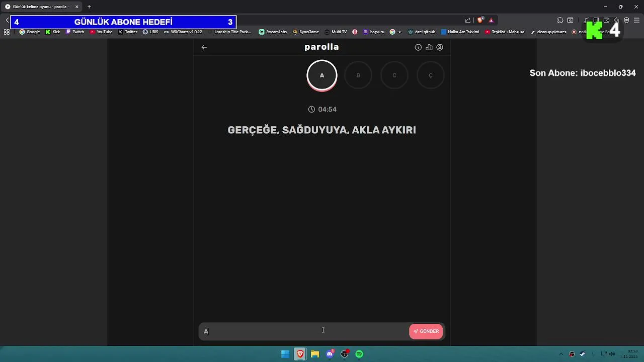
Task: Open the Lordship Title Pack bookmark
Action: tap(229, 32)
